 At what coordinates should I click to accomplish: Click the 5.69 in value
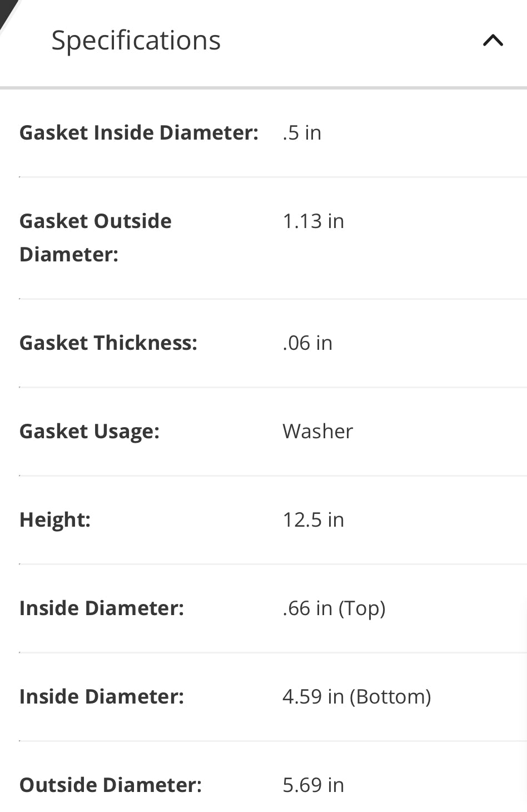tap(314, 785)
